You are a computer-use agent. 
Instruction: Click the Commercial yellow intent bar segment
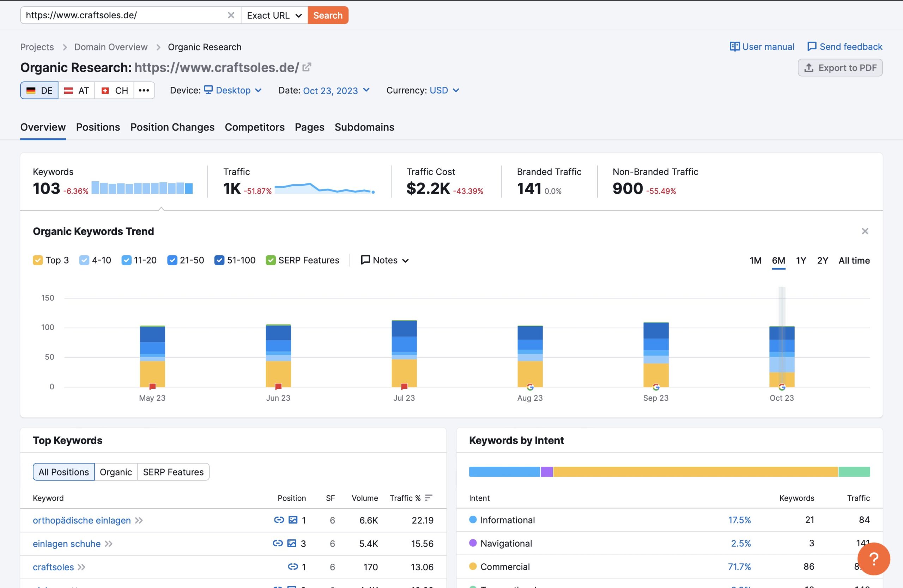pyautogui.click(x=696, y=472)
